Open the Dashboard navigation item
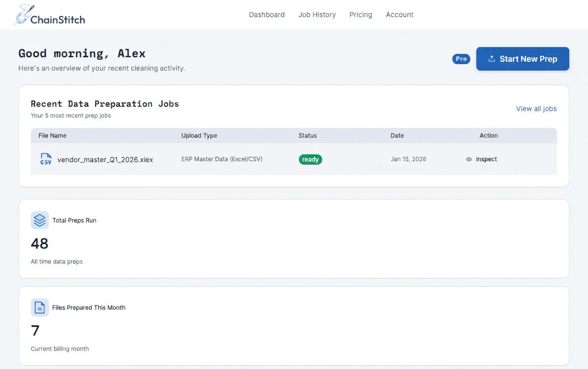This screenshot has width=588, height=369. 267,15
